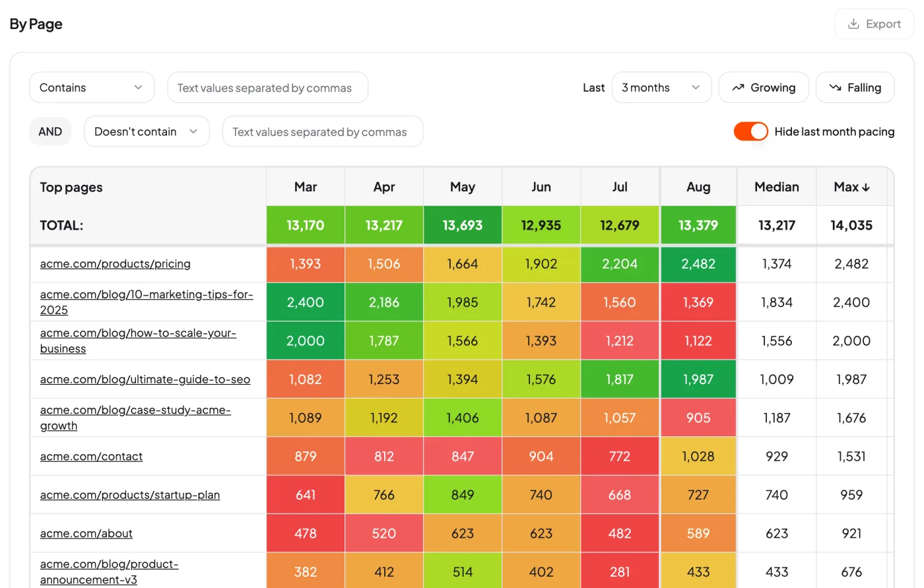The height and width of the screenshot is (588, 924).
Task: Click the TOTAL row label
Action: click(x=61, y=225)
